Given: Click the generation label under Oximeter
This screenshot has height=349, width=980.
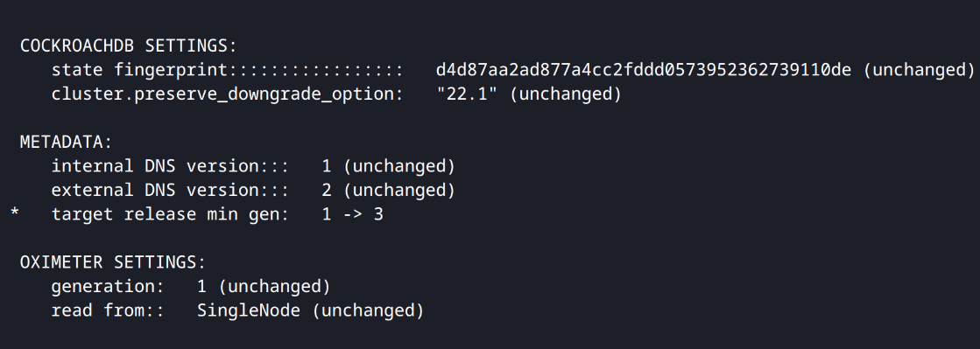Looking at the screenshot, I should (x=108, y=287).
